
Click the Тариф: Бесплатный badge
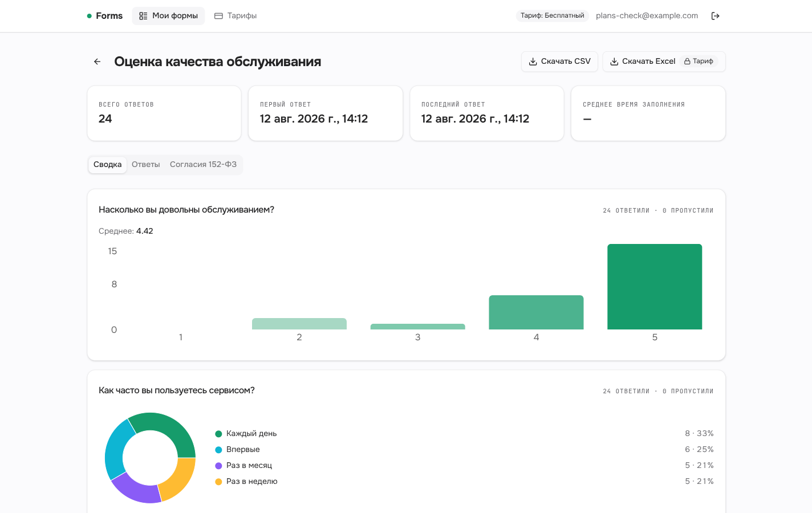[553, 16]
